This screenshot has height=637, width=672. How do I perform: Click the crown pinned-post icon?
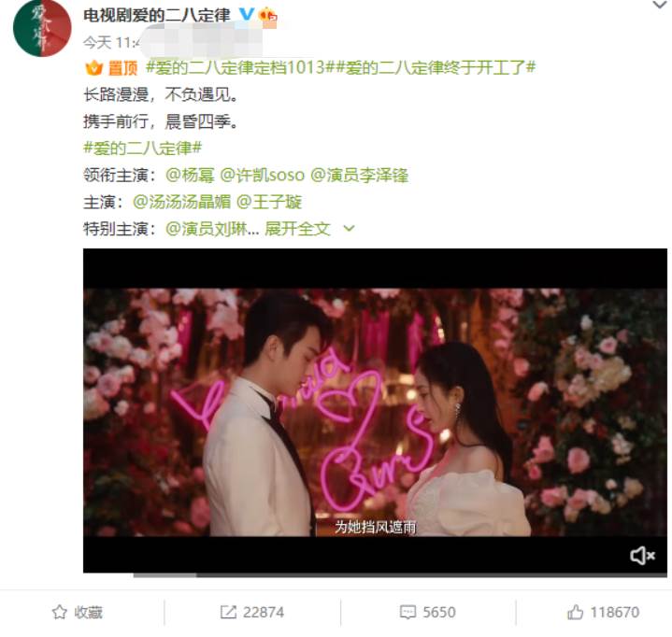93,68
